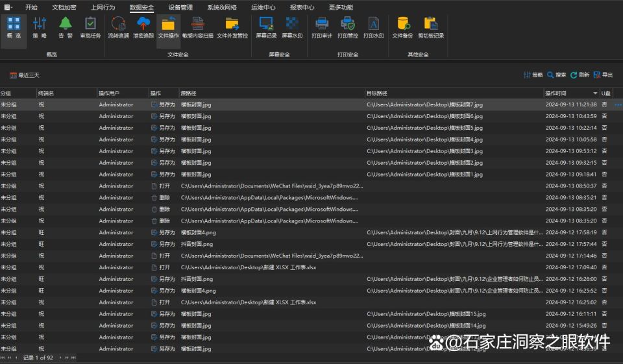This screenshot has width=623, height=364.
Task: Open the 更多功能 tab
Action: click(341, 7)
